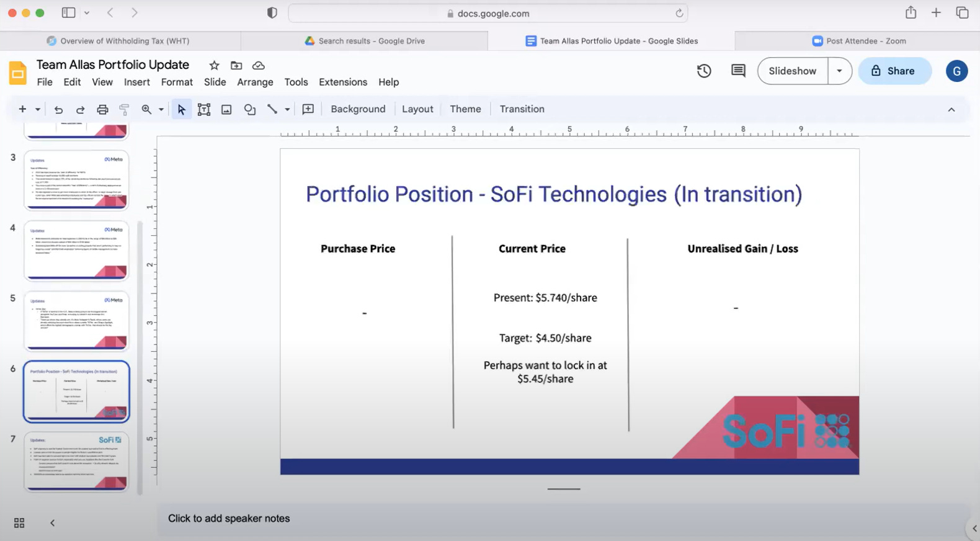This screenshot has height=541, width=980.
Task: Click the Google Slides home logo
Action: coord(17,73)
